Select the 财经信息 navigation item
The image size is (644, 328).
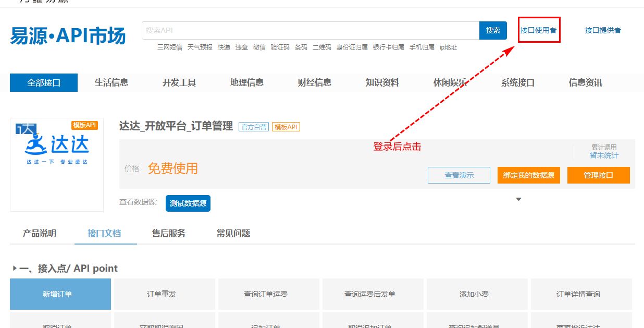pyautogui.click(x=315, y=82)
